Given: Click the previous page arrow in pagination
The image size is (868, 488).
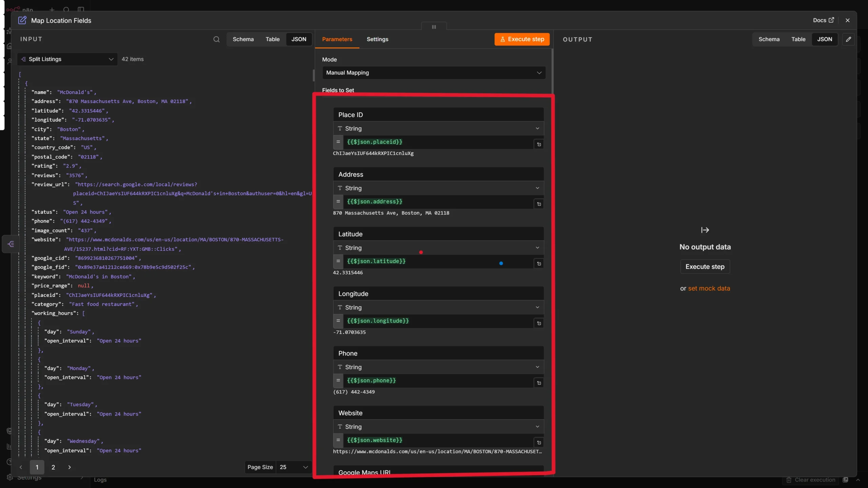Looking at the screenshot, I should click(x=21, y=467).
